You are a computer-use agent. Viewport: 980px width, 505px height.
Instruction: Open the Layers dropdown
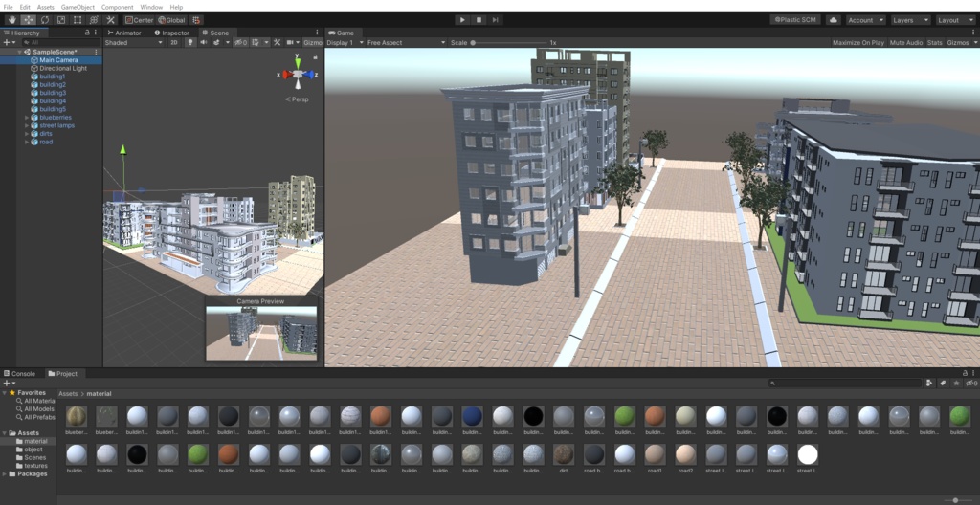(911, 20)
